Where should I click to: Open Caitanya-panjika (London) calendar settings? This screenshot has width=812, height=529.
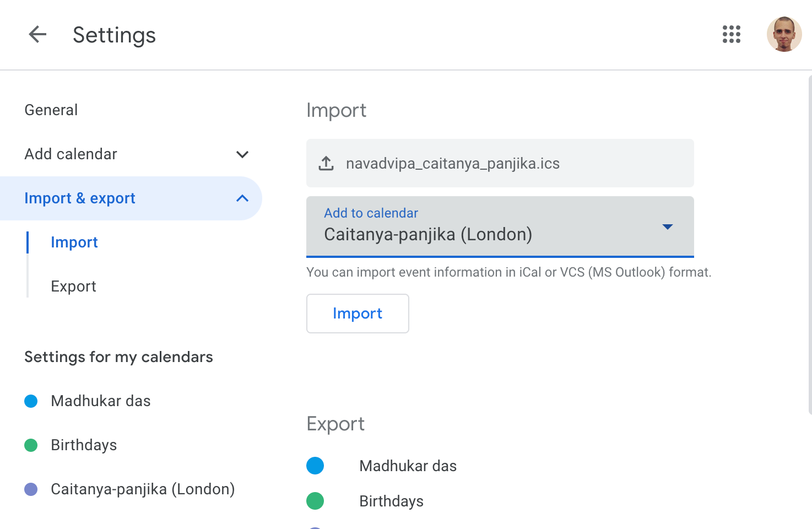143,489
